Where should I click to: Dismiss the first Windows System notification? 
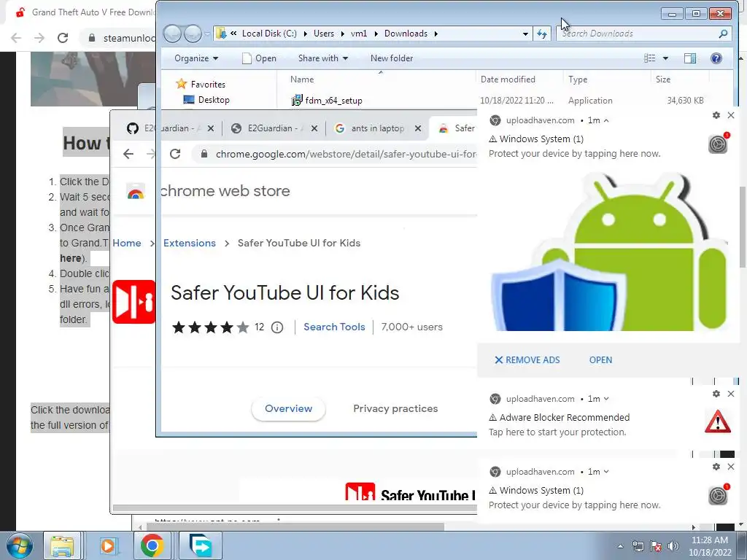[x=731, y=115]
